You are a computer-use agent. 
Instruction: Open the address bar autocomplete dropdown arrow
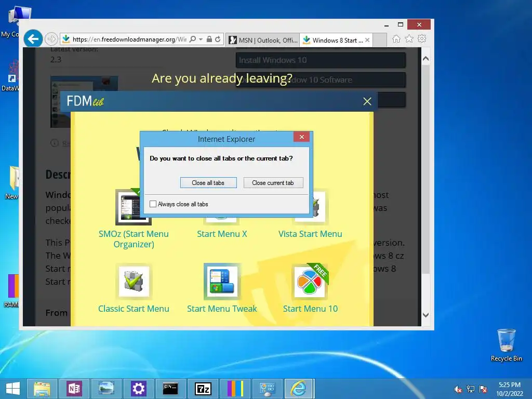click(x=201, y=39)
